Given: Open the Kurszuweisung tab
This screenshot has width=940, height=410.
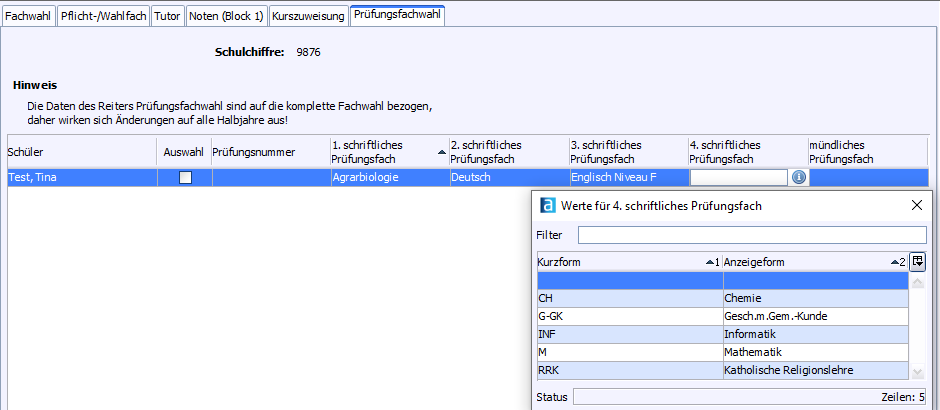Looking at the screenshot, I should click(308, 16).
